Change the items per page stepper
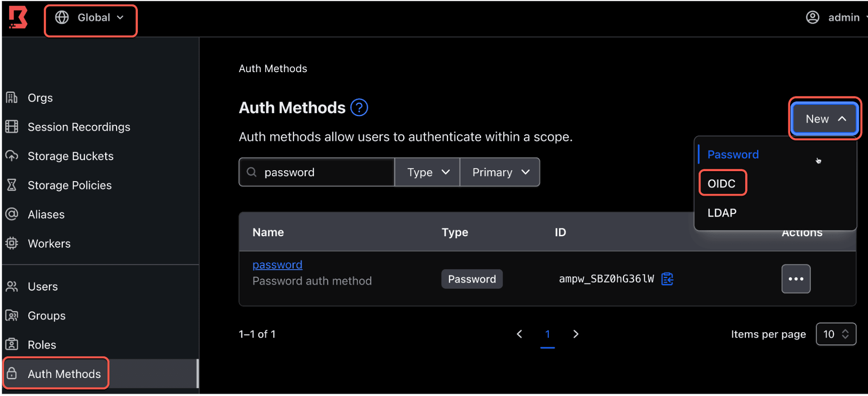Image resolution: width=868 pixels, height=396 pixels. (836, 334)
